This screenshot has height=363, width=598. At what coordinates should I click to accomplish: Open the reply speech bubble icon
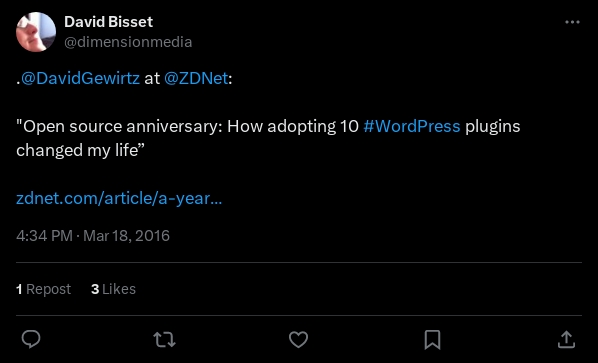point(31,339)
